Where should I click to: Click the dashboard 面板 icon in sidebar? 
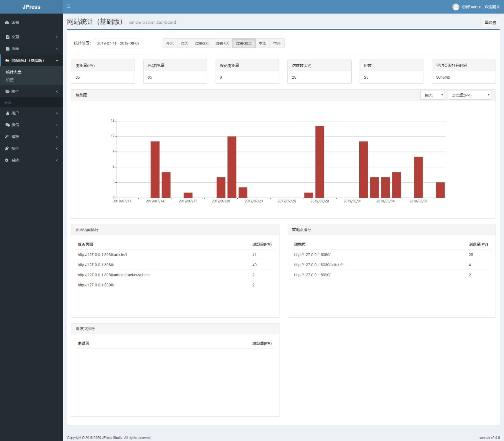pyautogui.click(x=7, y=22)
